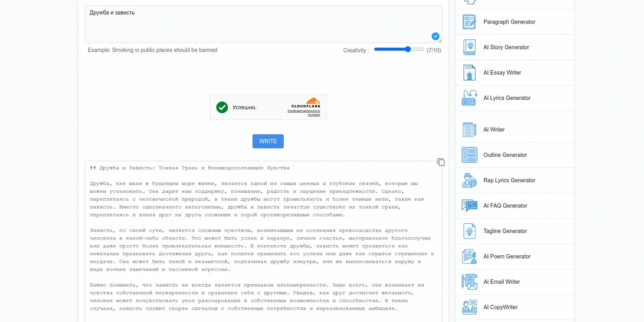
Task: Open the AI Writer link
Action: [494, 130]
